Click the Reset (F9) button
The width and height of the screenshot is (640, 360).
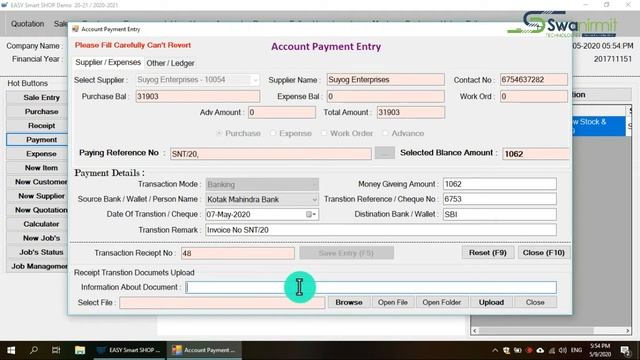[488, 253]
